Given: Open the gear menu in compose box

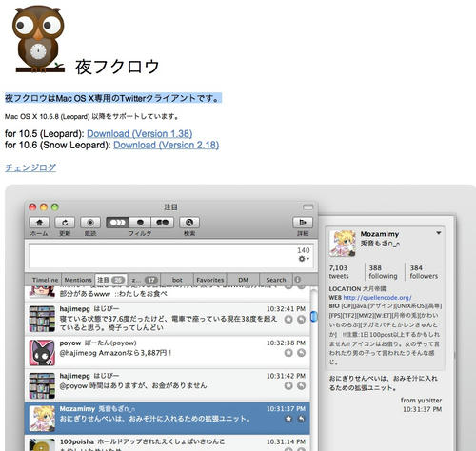Looking at the screenshot, I should pos(304,259).
